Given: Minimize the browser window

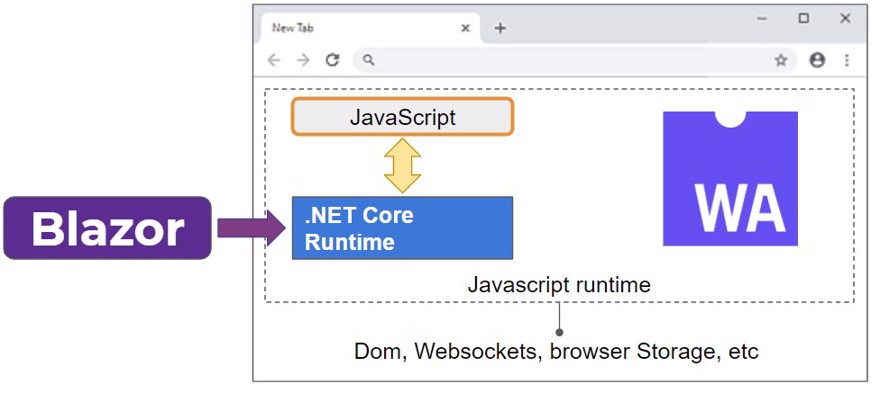Looking at the screenshot, I should pyautogui.click(x=762, y=19).
